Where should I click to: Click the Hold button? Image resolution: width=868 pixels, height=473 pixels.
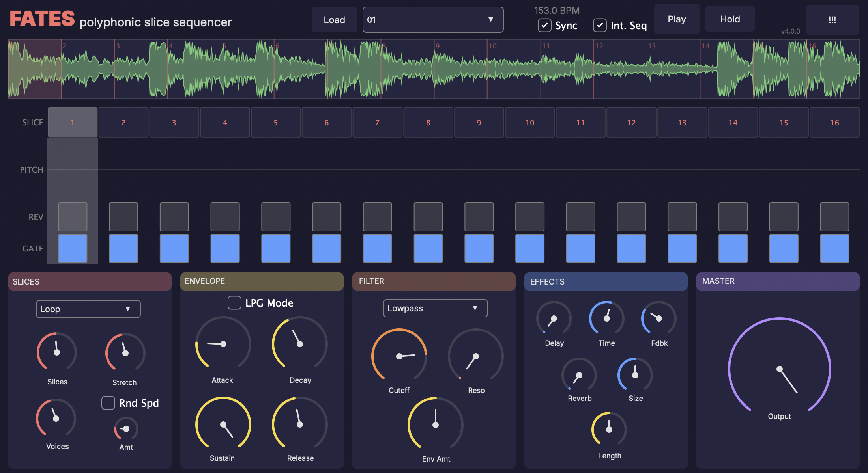pos(730,19)
